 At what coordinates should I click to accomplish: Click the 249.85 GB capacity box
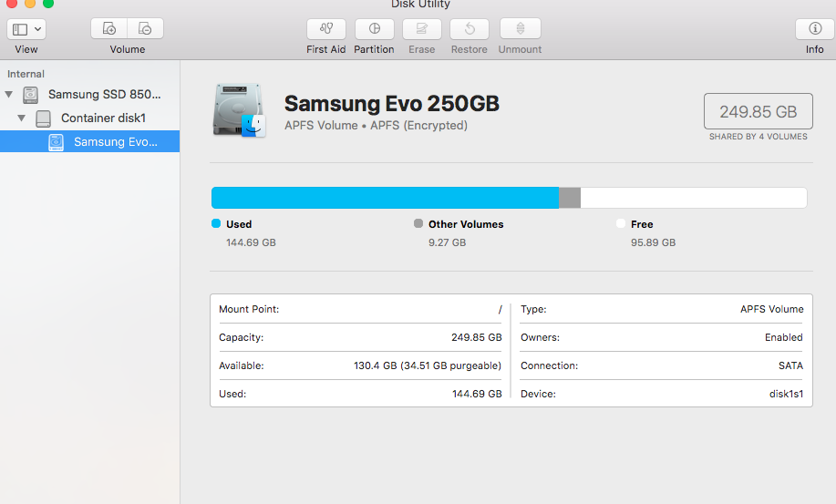(x=759, y=111)
